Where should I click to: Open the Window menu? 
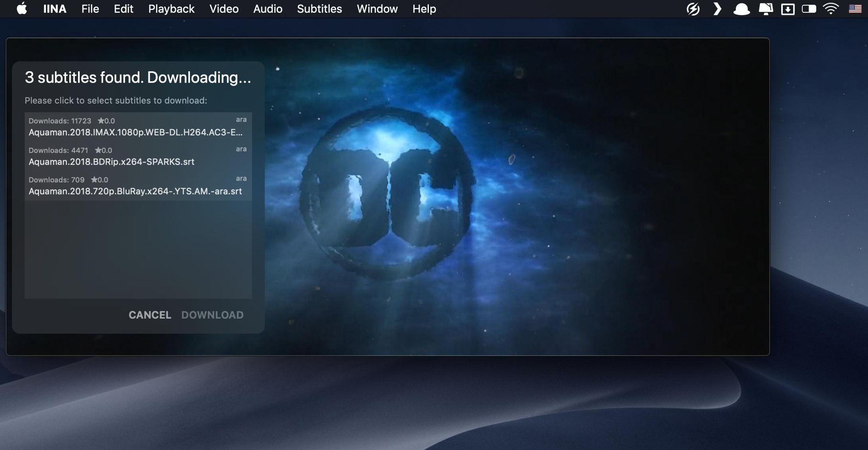coord(377,9)
